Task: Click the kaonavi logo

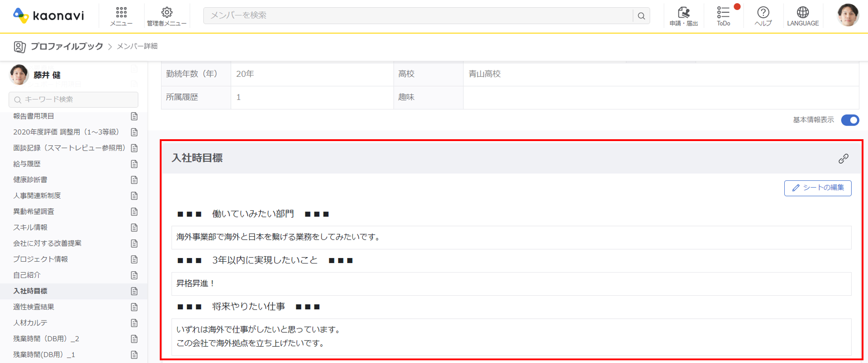Action: coord(48,15)
